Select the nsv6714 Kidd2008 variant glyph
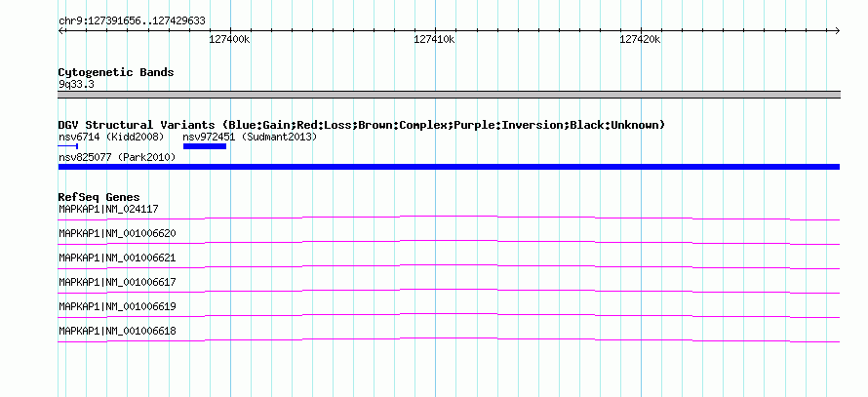This screenshot has width=868, height=397. [68, 146]
